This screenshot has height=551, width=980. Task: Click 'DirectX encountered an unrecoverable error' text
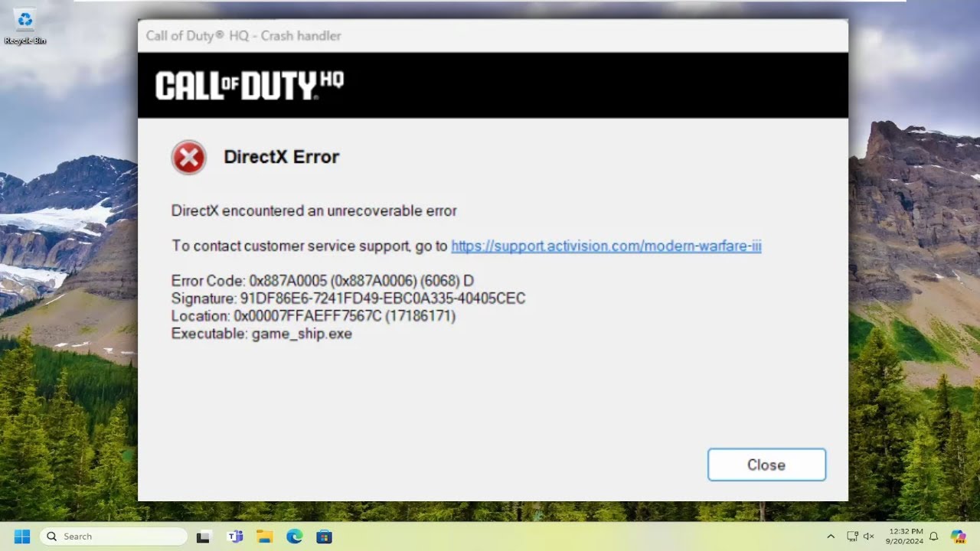(x=314, y=210)
